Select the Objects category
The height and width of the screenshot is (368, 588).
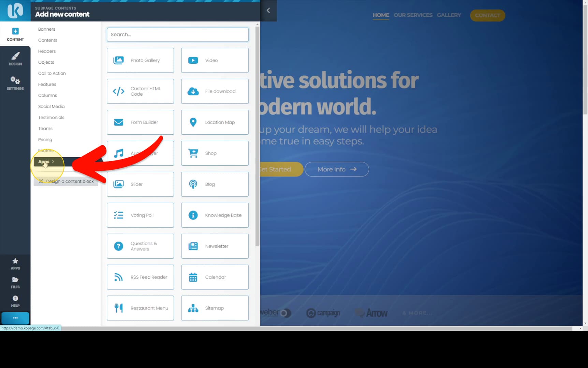click(x=46, y=62)
